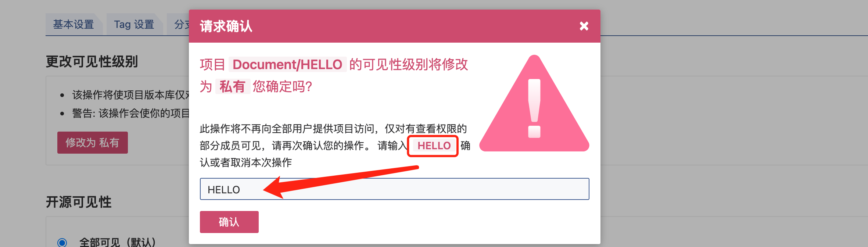Click the 更改可见性级别 section heading
This screenshot has width=868, height=247.
tap(92, 61)
